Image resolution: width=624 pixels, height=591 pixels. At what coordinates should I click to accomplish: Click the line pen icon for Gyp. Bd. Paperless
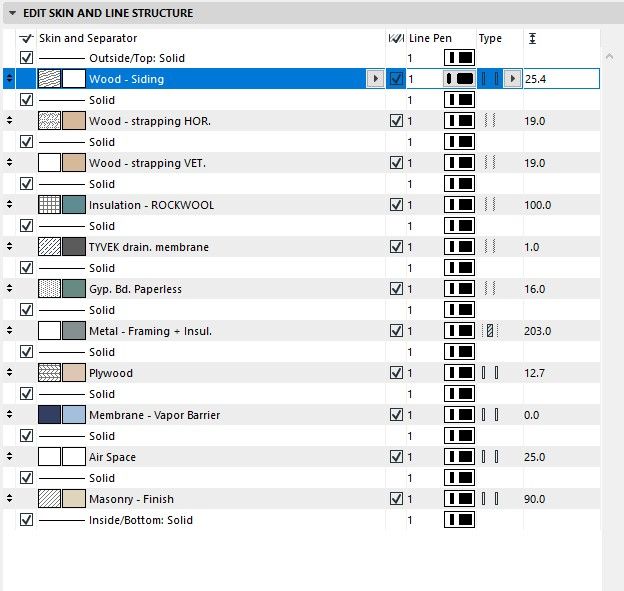(x=459, y=289)
